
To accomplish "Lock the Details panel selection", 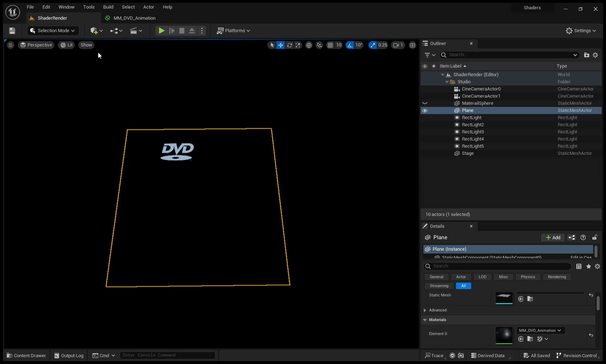I will (595, 238).
